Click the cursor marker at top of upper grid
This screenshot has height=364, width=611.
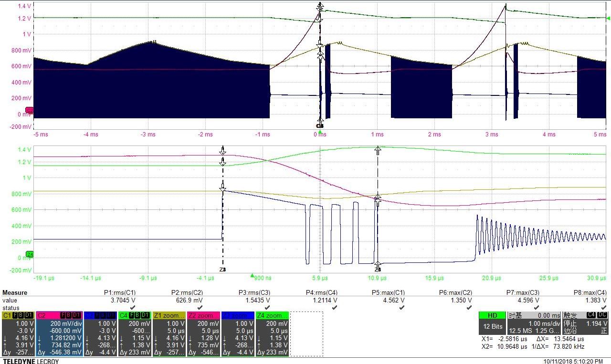(x=320, y=8)
